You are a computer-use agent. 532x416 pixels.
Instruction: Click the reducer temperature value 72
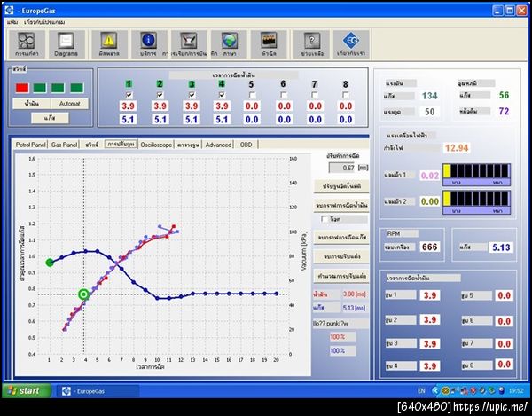504,111
